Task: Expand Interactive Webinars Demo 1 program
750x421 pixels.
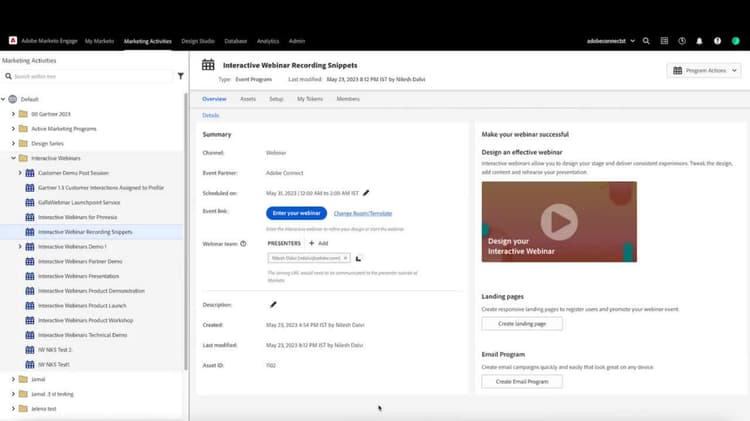Action: (x=20, y=246)
